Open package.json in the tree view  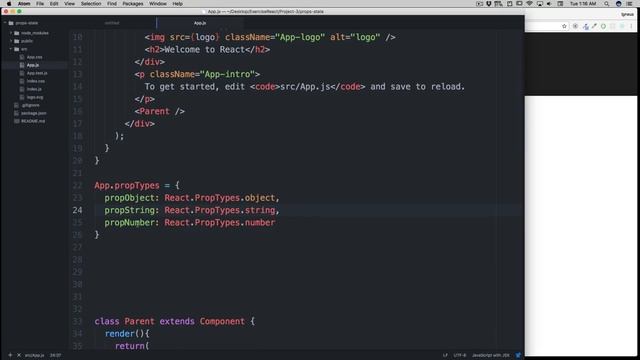point(33,113)
